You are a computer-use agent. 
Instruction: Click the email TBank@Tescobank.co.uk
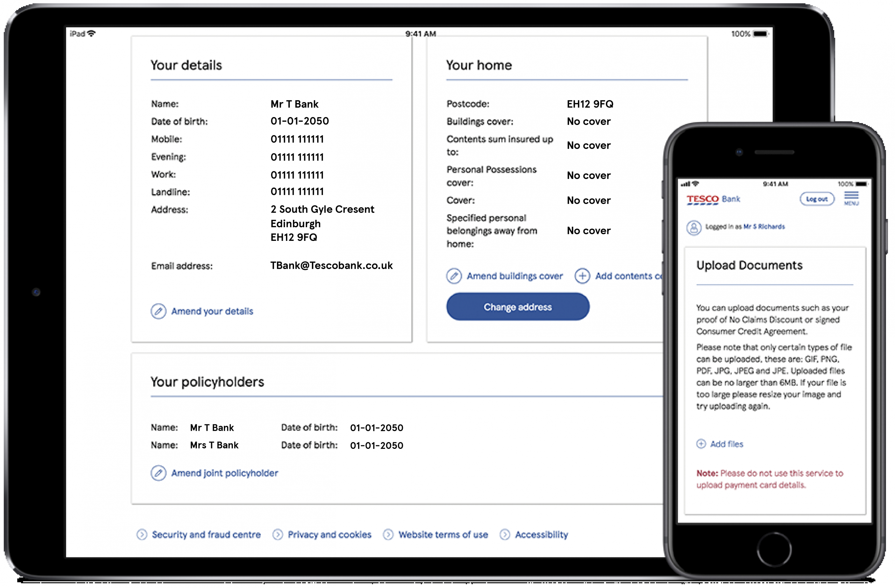click(332, 266)
